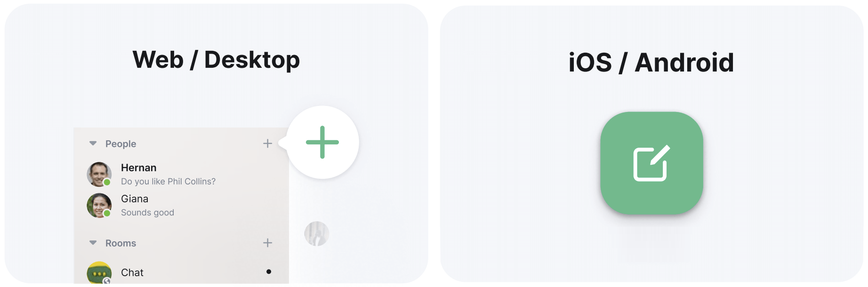Viewport: 868px width, 287px height.
Task: Open the Chat room
Action: point(132,273)
